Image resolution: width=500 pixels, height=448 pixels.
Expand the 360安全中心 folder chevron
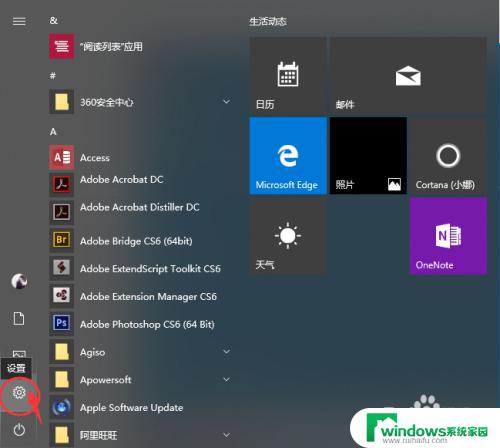tap(226, 102)
